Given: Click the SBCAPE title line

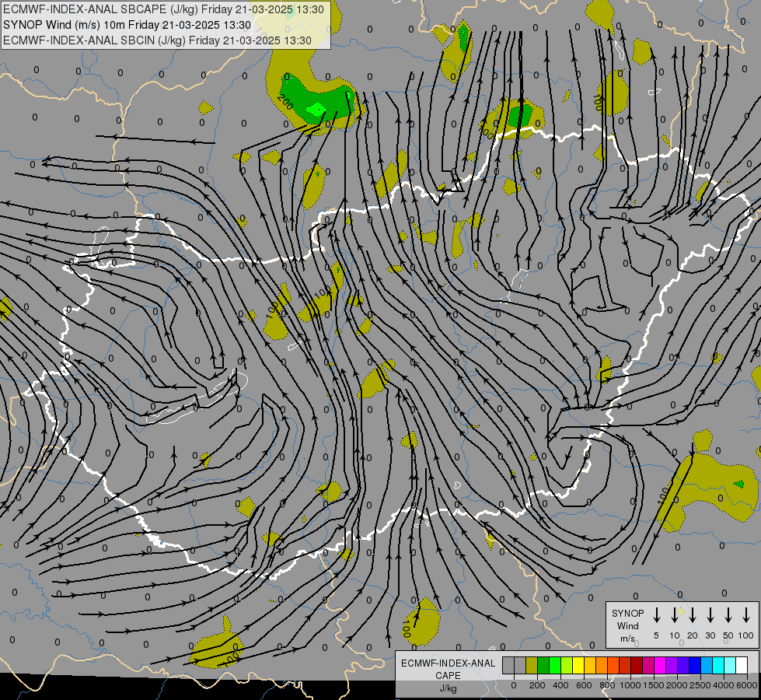Looking at the screenshot, I should click(163, 9).
